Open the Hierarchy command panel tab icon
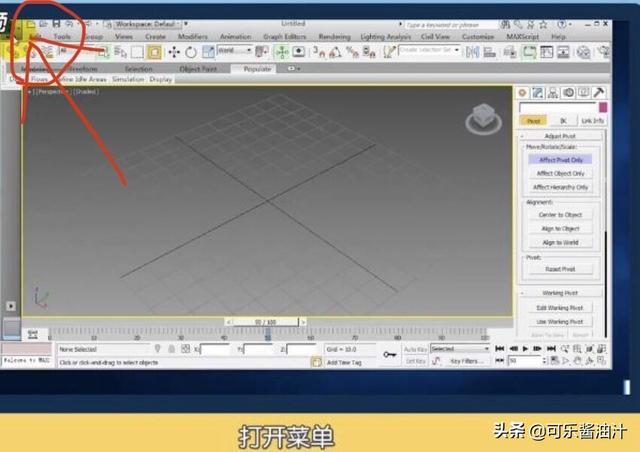This screenshot has width=640, height=452. pos(553,93)
